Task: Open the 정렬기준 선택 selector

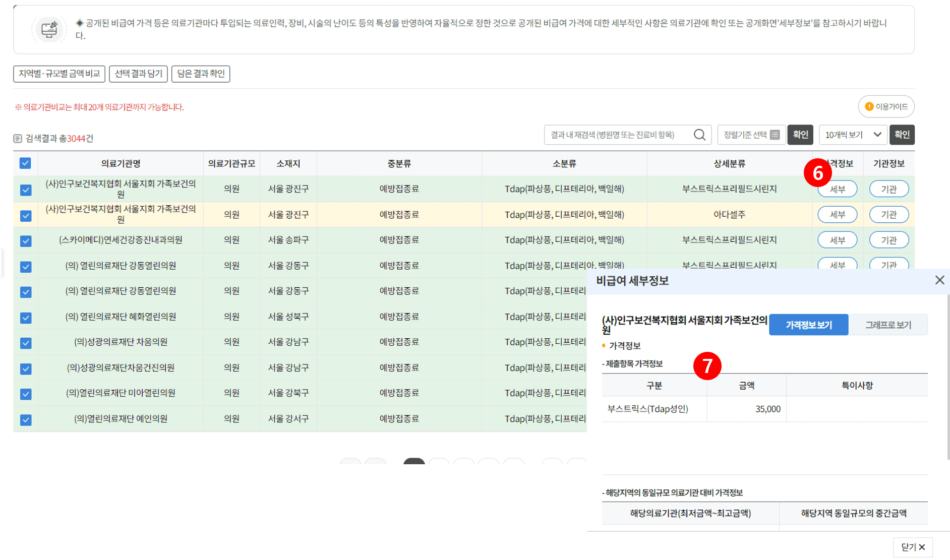Action: 751,135
